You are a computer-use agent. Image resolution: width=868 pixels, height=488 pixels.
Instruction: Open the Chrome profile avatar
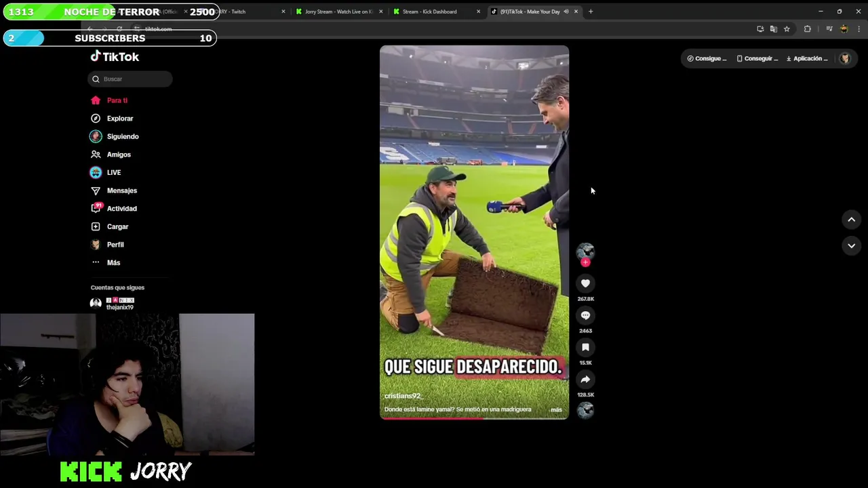844,29
